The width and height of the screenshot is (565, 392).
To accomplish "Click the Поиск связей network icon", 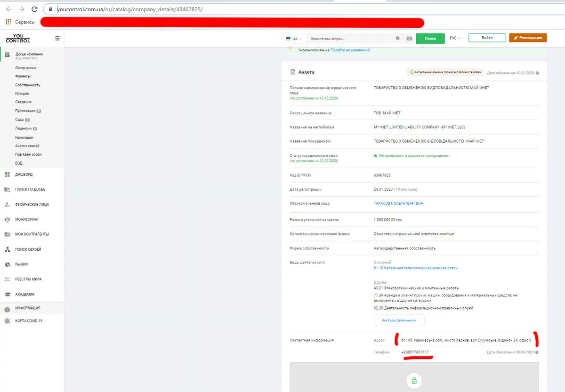I will point(7,249).
